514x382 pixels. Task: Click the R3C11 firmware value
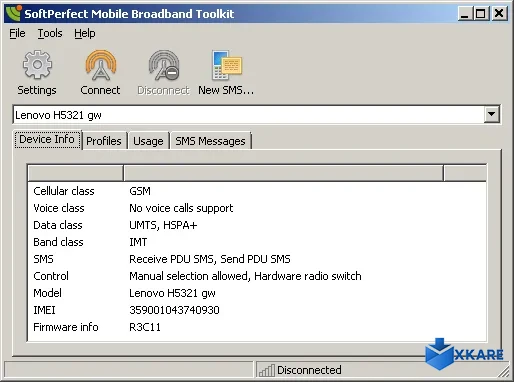[x=145, y=327]
